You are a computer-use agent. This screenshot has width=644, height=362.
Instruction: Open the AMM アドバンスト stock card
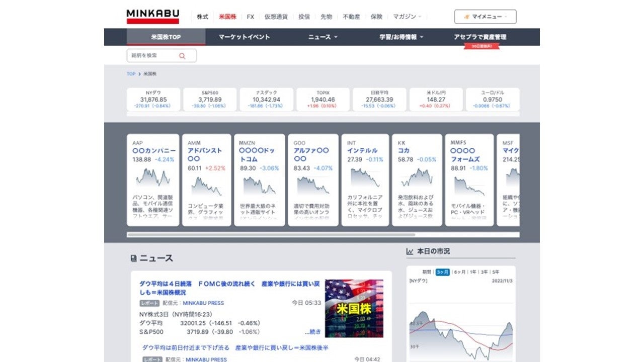207,179
